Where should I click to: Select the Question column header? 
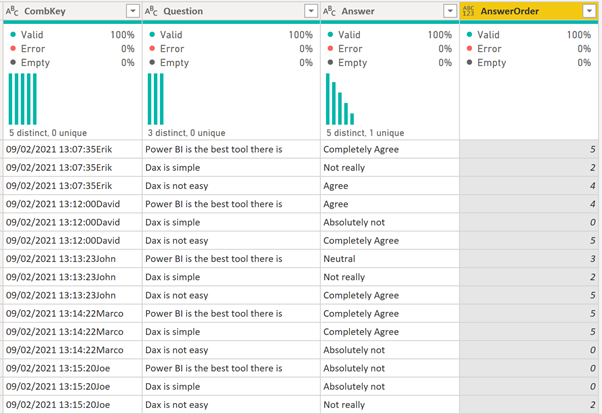click(231, 11)
